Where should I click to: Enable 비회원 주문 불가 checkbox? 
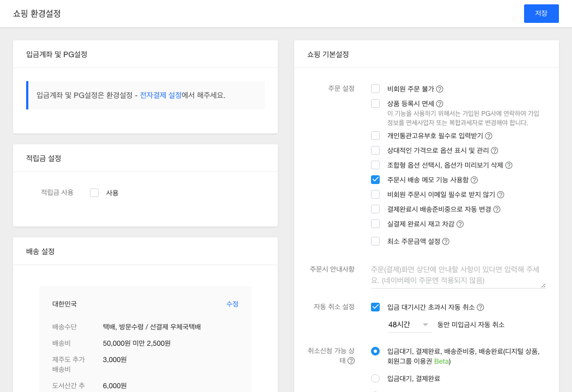point(375,89)
